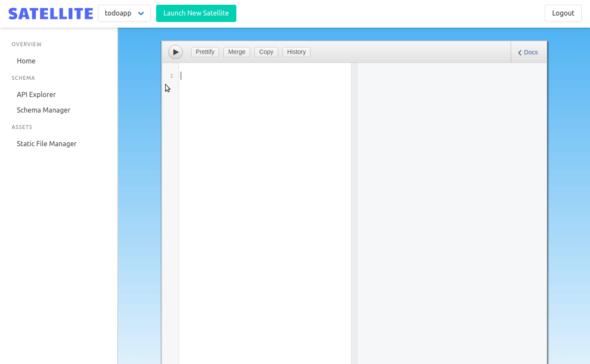The width and height of the screenshot is (590, 364).
Task: Focus the query editor input area
Action: click(265, 213)
